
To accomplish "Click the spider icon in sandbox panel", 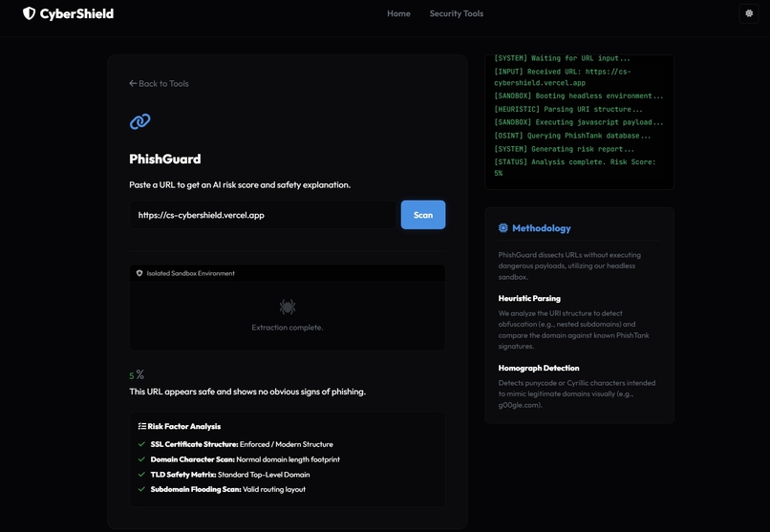I will coord(288,308).
